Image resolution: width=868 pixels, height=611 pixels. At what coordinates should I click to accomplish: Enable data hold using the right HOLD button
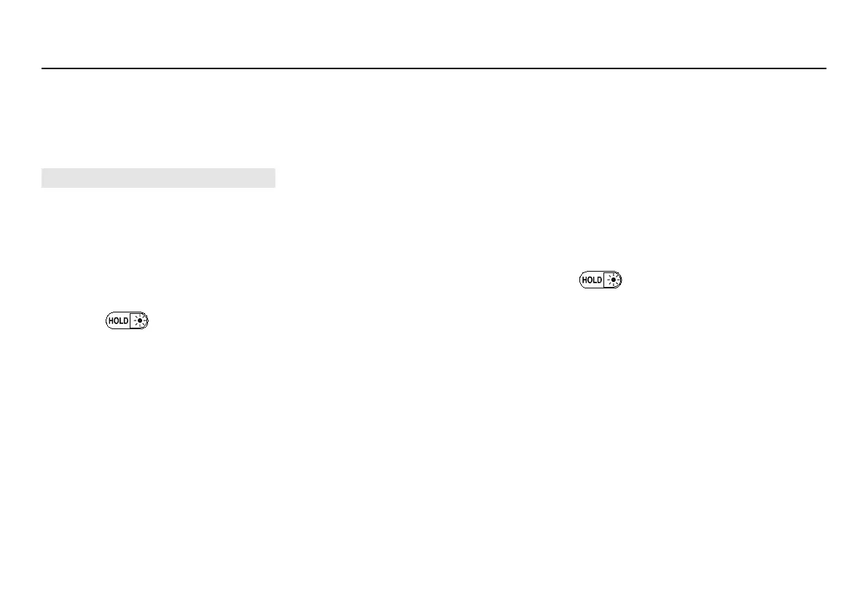click(x=592, y=280)
